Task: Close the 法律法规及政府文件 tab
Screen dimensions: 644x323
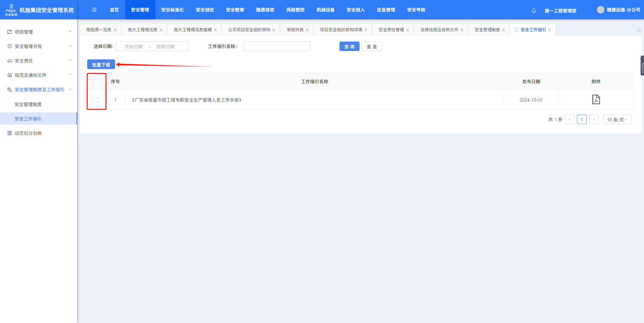Action: coord(462,30)
